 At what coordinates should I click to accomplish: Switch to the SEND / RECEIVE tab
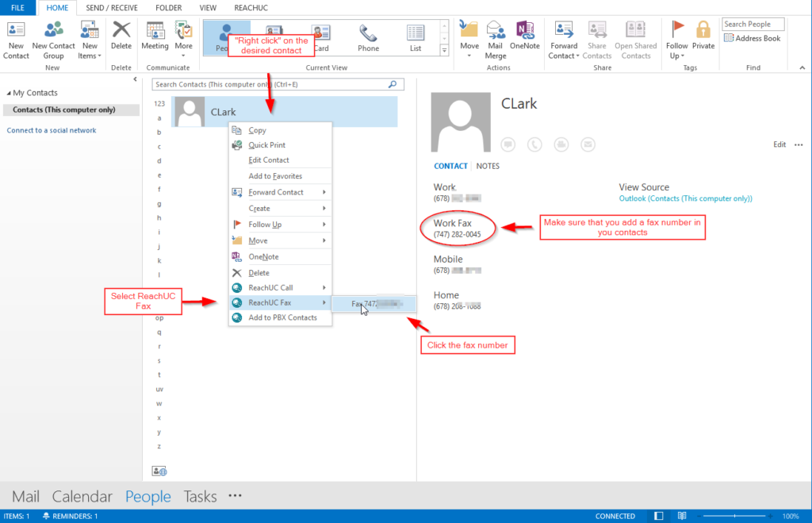[x=111, y=8]
